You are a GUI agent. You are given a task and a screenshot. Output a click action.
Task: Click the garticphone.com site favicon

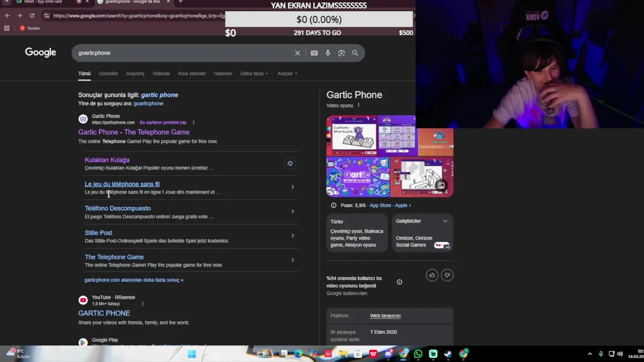[83, 119]
